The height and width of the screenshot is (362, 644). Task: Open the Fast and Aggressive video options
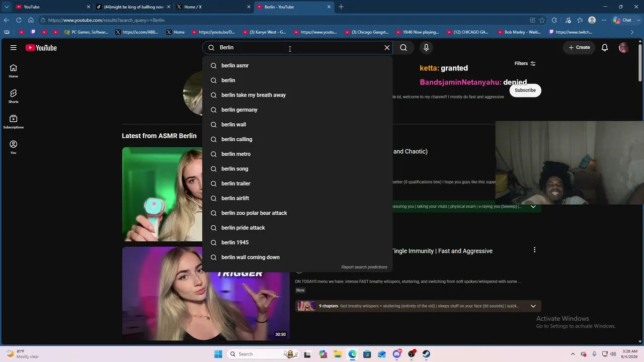pyautogui.click(x=534, y=250)
